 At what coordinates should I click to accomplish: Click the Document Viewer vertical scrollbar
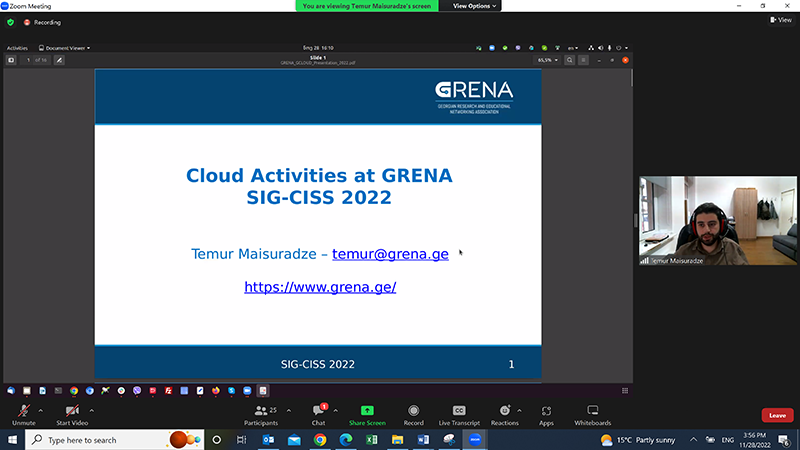pyautogui.click(x=631, y=78)
